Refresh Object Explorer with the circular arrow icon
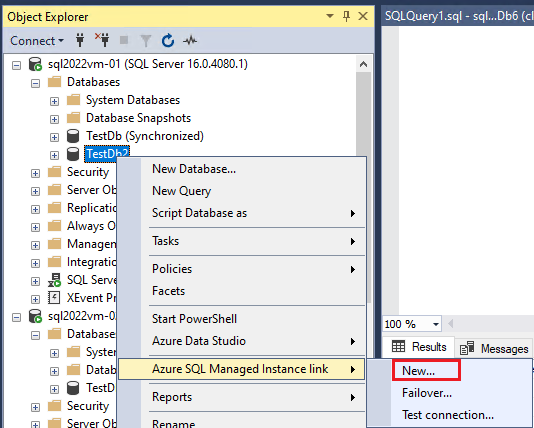Image resolution: width=534 pixels, height=428 pixels. pos(168,41)
